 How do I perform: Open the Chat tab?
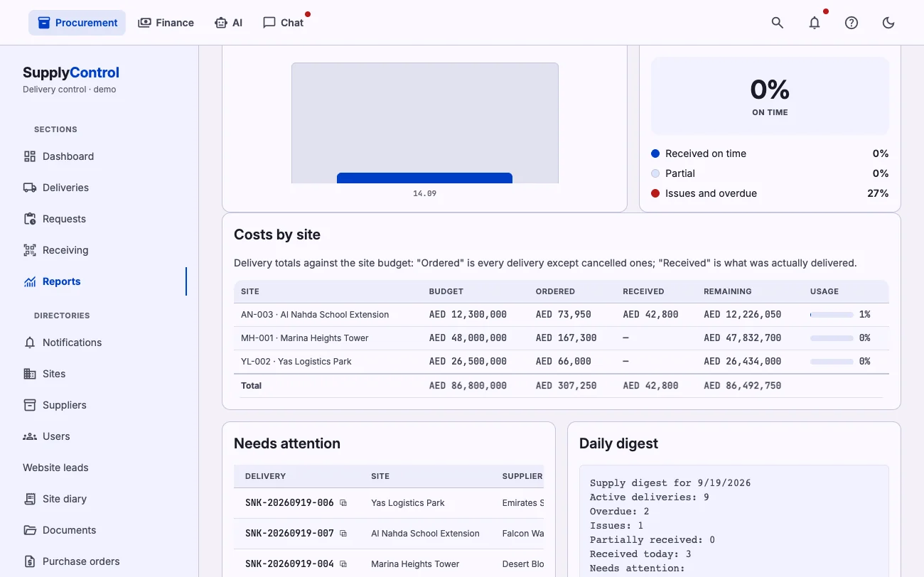pos(283,23)
